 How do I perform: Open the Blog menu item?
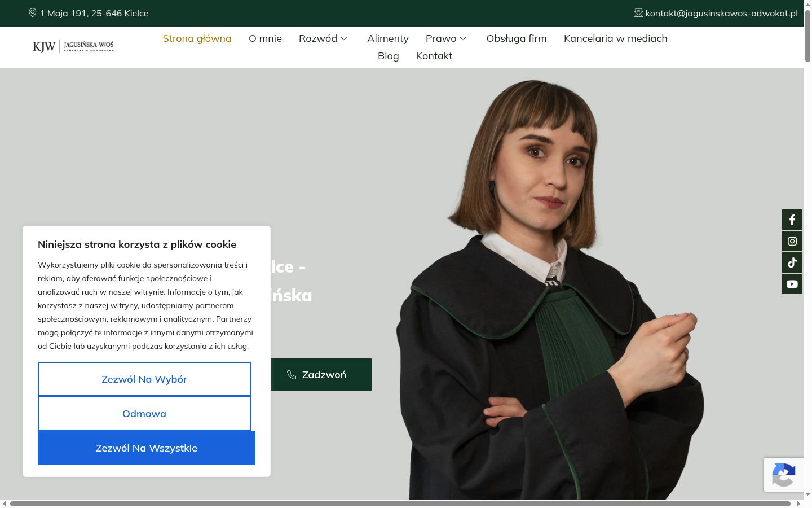(x=388, y=56)
